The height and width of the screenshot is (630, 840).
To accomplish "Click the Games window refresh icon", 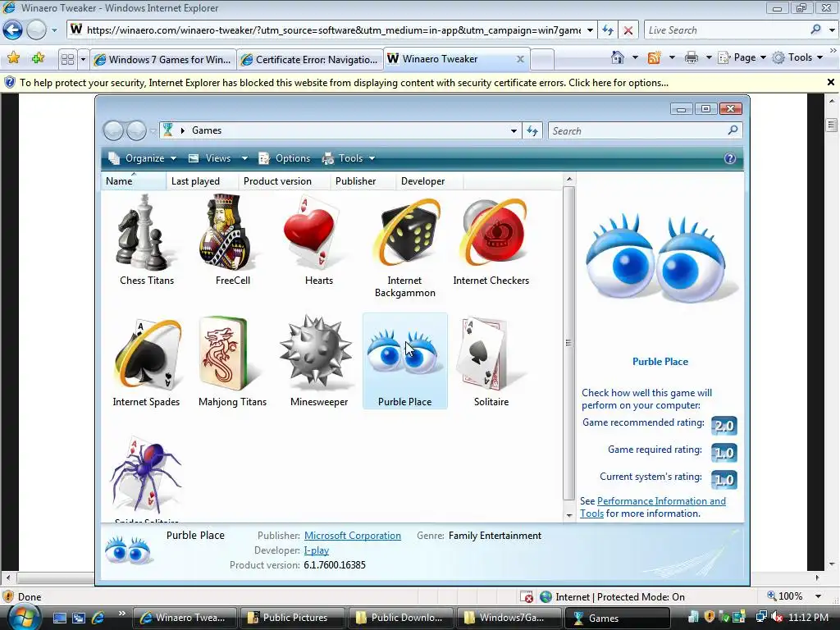I will click(x=532, y=130).
